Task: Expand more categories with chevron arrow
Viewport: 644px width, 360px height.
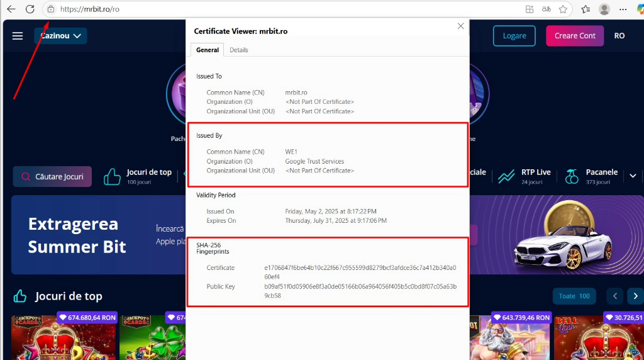Action: 633,176
